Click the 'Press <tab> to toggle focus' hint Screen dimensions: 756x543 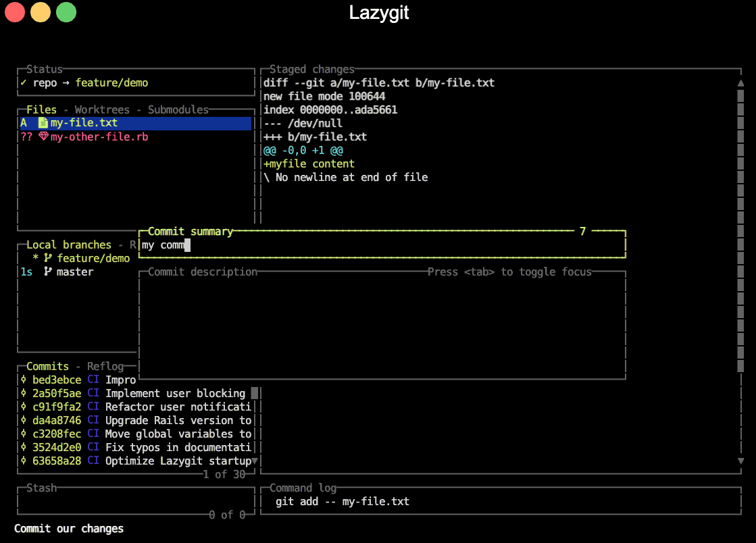[x=509, y=271]
